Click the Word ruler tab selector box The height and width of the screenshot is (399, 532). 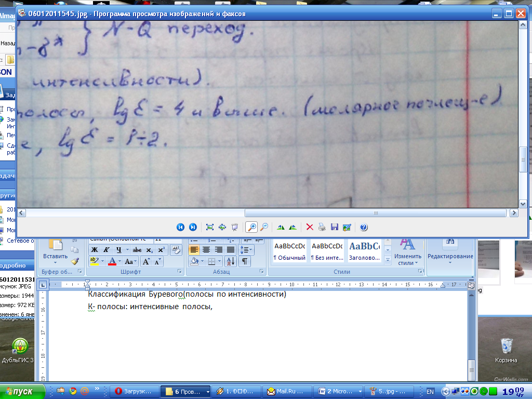43,285
